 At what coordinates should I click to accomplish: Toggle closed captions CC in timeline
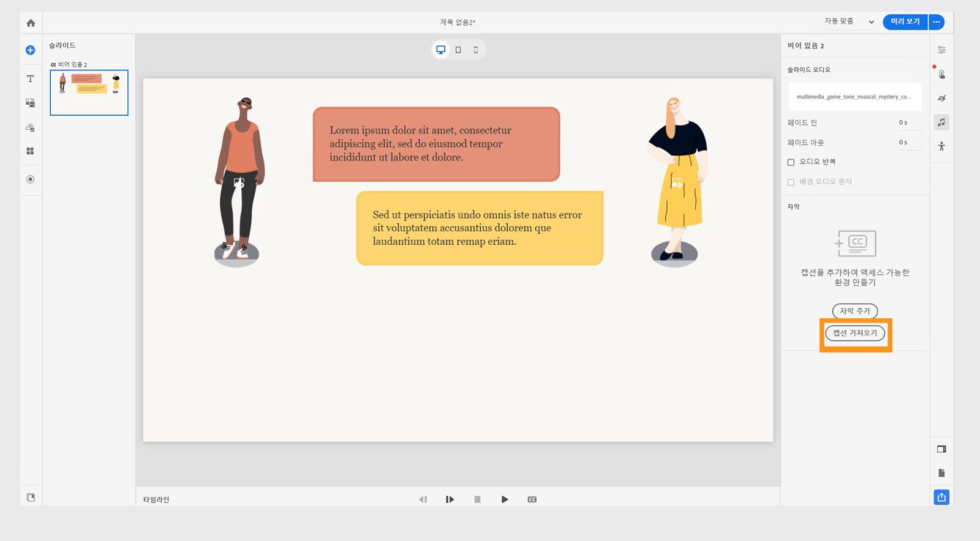point(532,499)
